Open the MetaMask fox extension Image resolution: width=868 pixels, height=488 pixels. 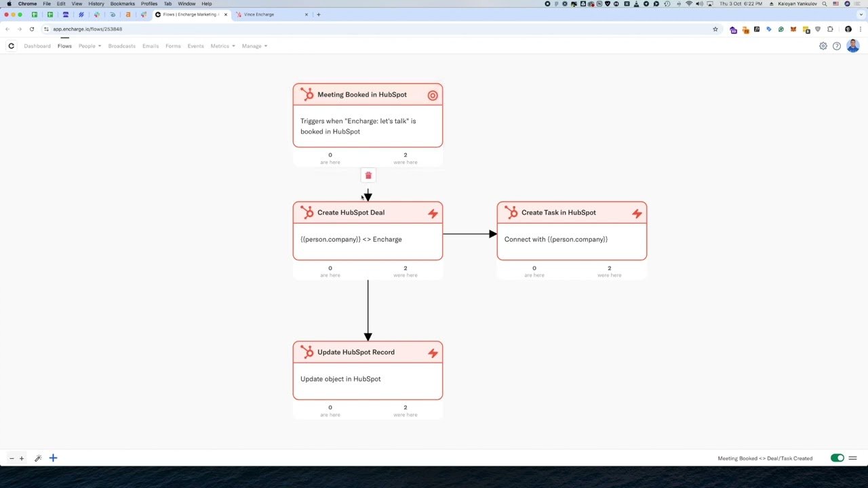point(793,29)
